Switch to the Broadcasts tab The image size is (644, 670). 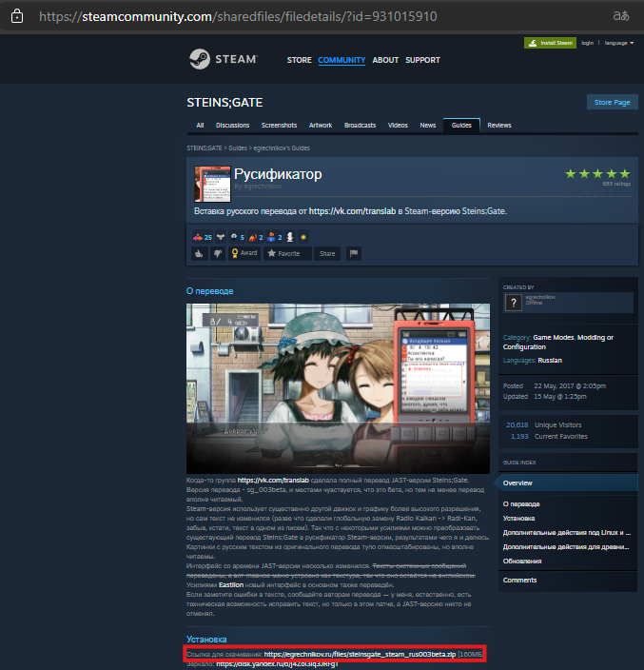coord(360,126)
